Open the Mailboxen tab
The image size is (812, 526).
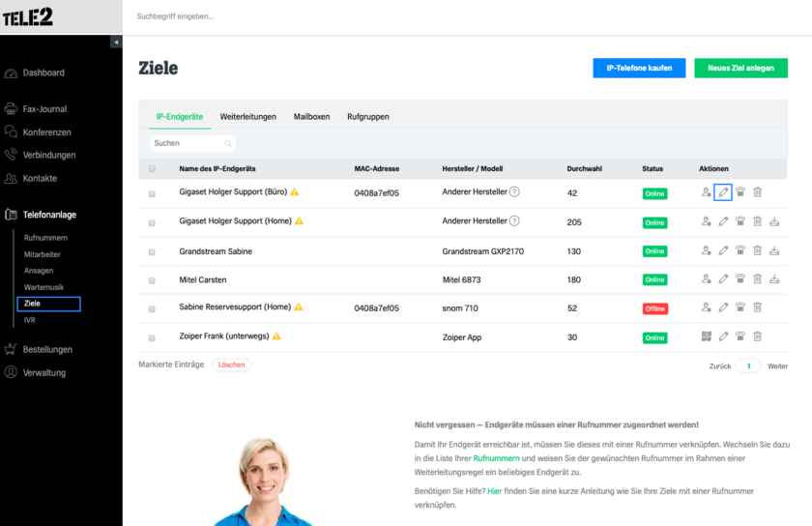(311, 117)
